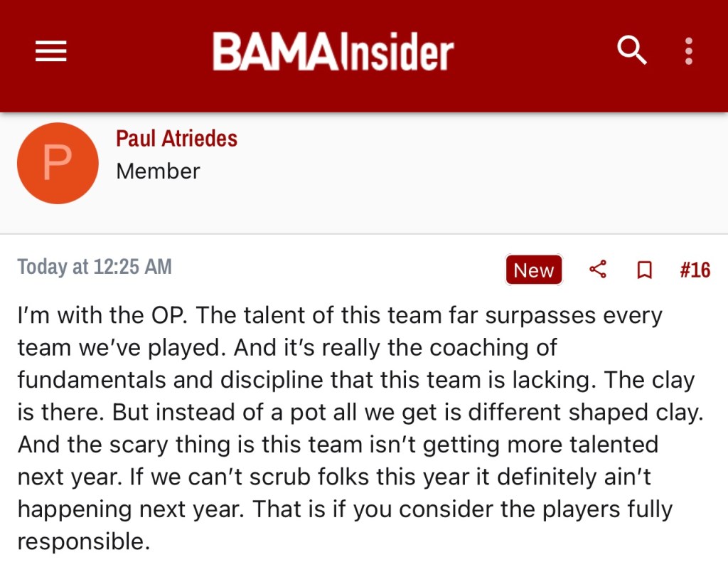This screenshot has width=728, height=567.
Task: Open Paul Atriedes' profile link
Action: tap(176, 138)
